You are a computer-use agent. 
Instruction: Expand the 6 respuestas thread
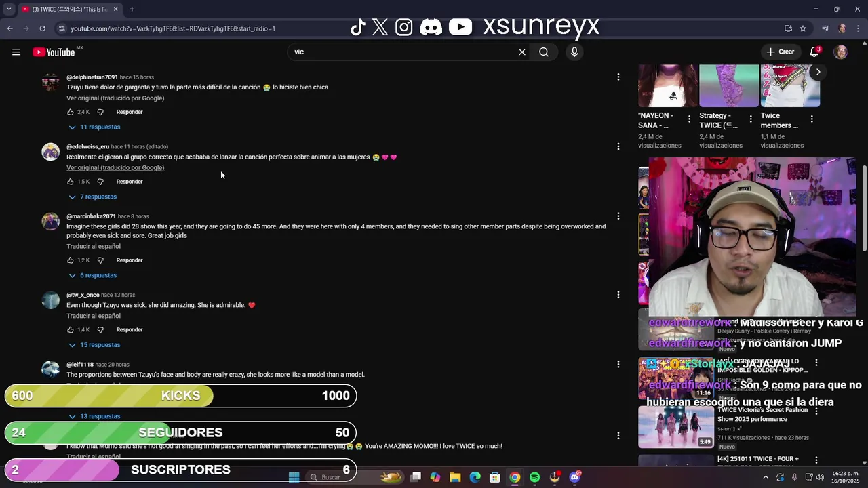(92, 275)
